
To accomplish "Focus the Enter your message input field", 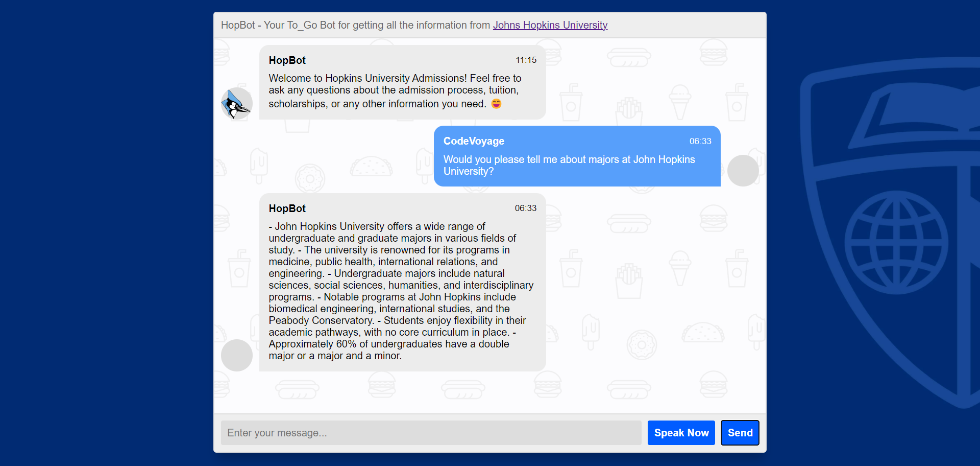I will click(x=431, y=433).
